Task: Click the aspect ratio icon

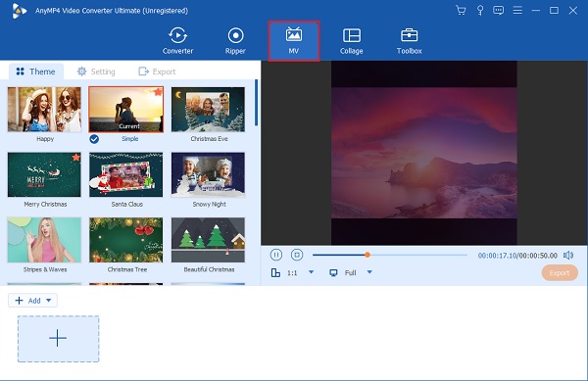Action: point(275,272)
